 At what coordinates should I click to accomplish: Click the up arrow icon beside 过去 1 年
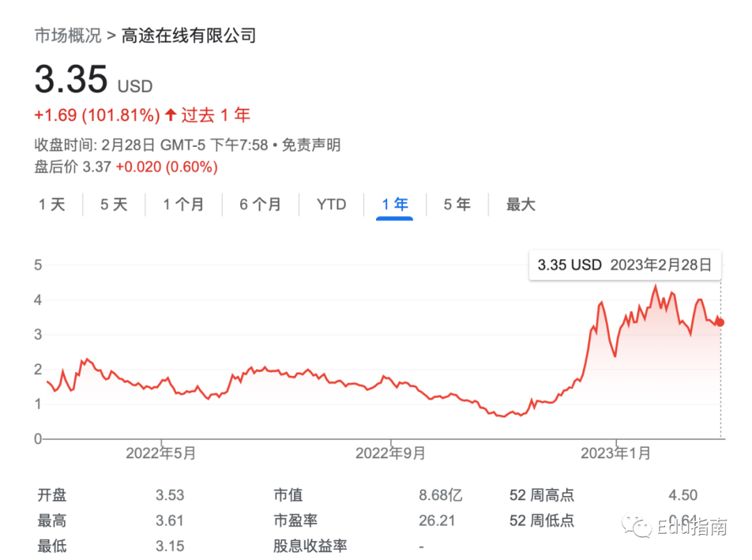(x=171, y=115)
